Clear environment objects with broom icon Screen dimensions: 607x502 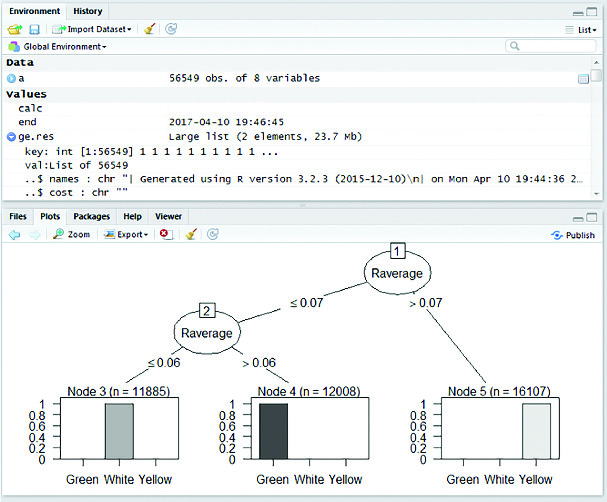[149, 30]
